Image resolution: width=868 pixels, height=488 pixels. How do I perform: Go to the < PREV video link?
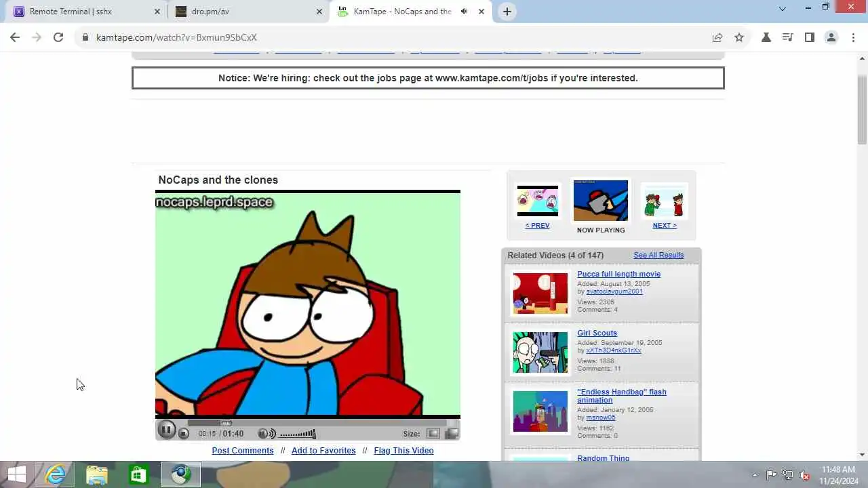click(537, 226)
